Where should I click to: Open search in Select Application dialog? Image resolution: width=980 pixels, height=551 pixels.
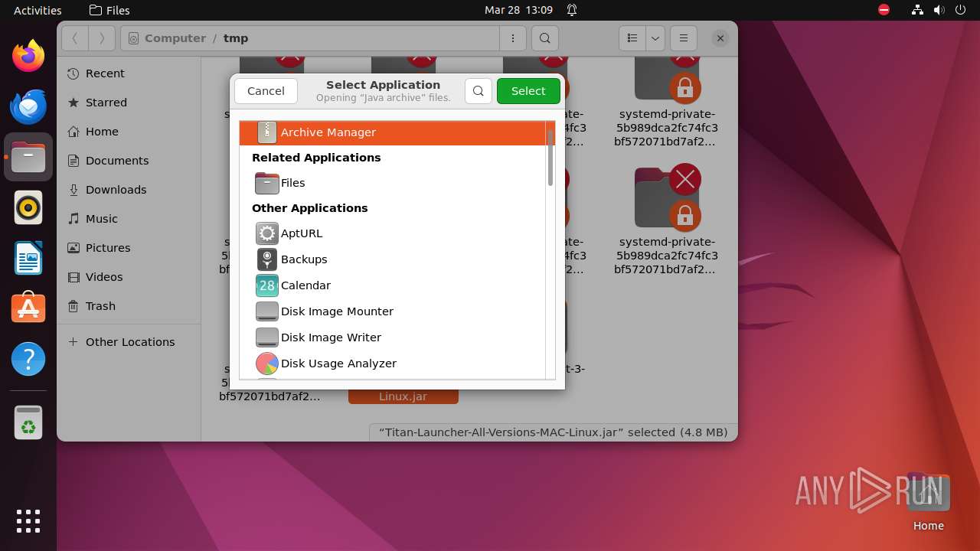click(479, 91)
